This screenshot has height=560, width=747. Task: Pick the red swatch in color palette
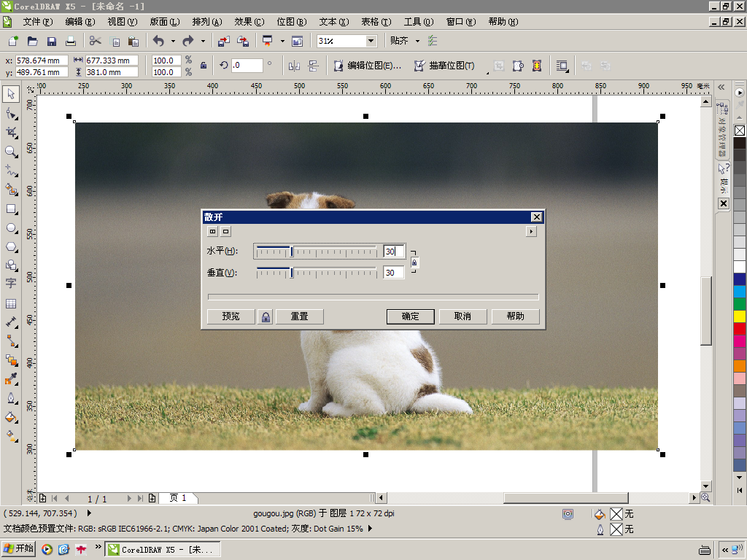coord(740,329)
